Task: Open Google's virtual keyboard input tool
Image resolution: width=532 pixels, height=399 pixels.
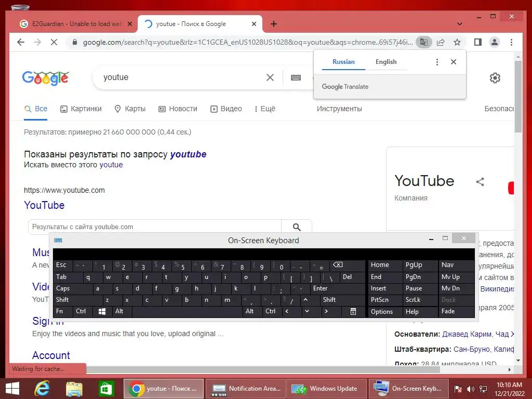Action: coord(296,77)
